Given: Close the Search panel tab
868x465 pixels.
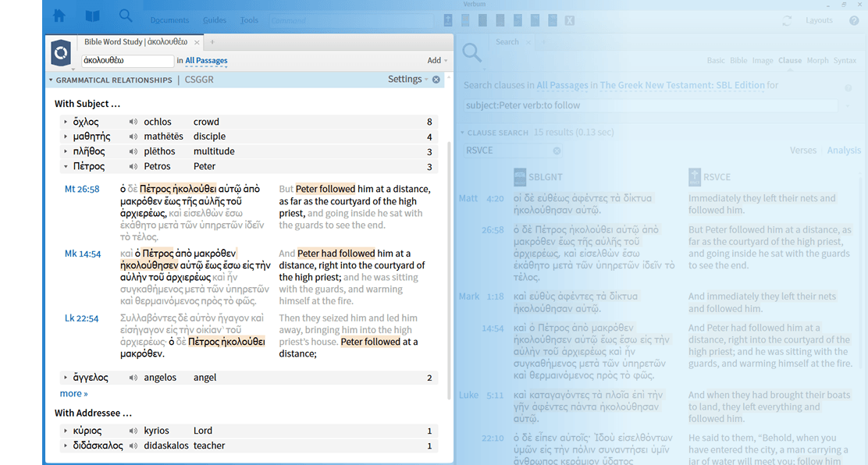Looking at the screenshot, I should pos(528,42).
